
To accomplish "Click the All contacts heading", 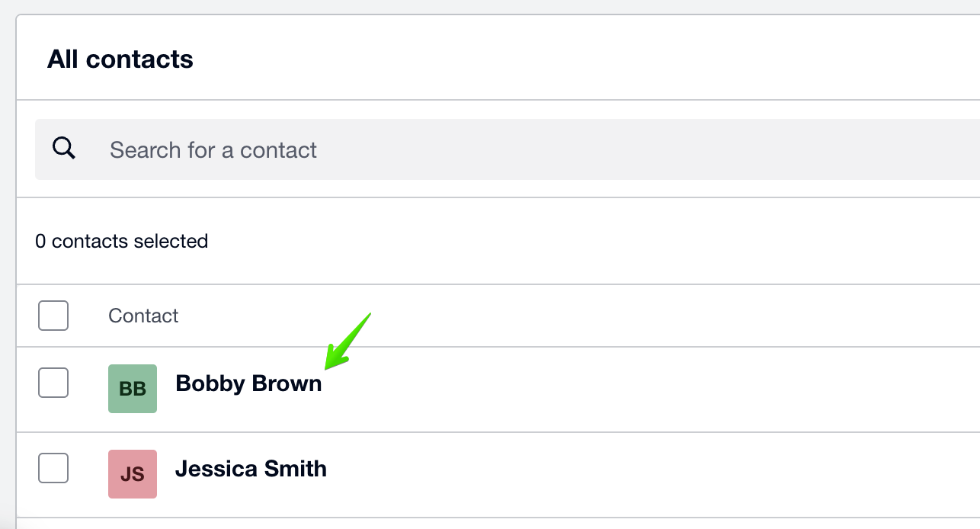I will (x=120, y=59).
